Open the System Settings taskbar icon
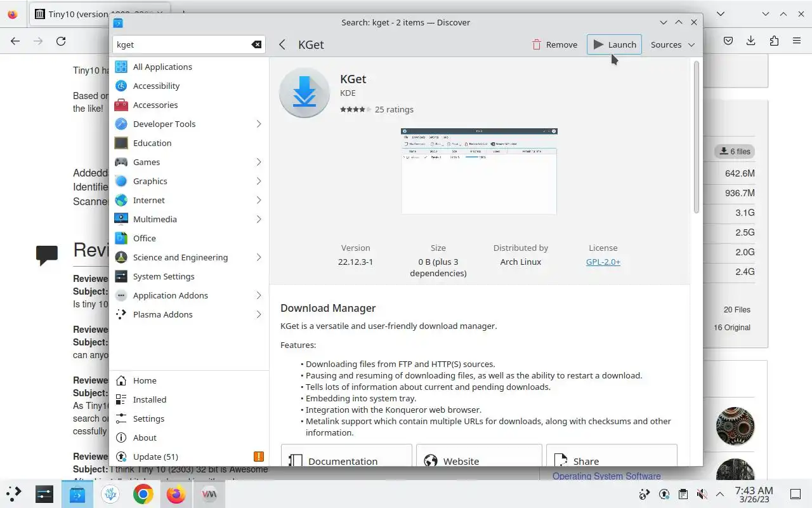 pyautogui.click(x=44, y=494)
